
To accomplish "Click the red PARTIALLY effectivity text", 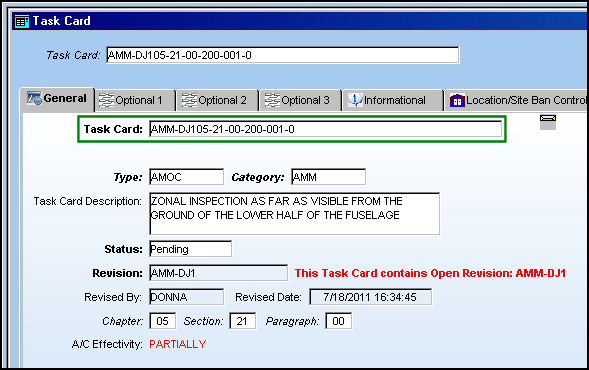I will click(178, 344).
